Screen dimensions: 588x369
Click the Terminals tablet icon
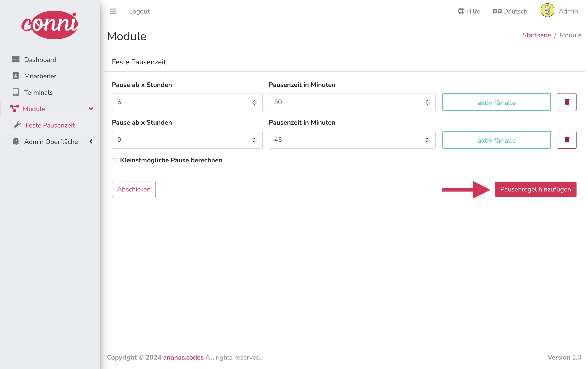point(16,92)
